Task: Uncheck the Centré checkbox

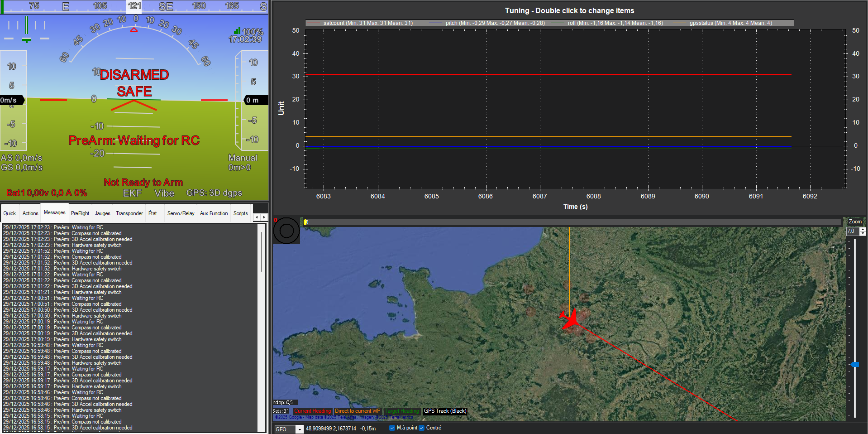Action: pos(421,428)
